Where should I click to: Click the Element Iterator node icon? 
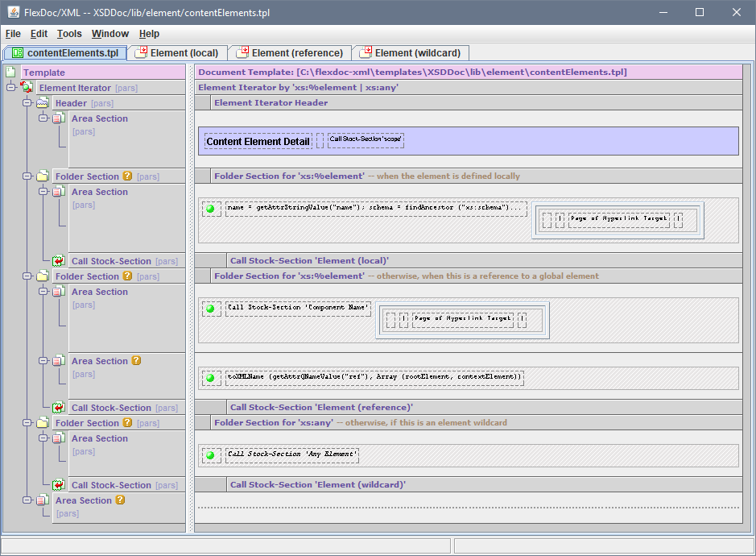click(27, 88)
